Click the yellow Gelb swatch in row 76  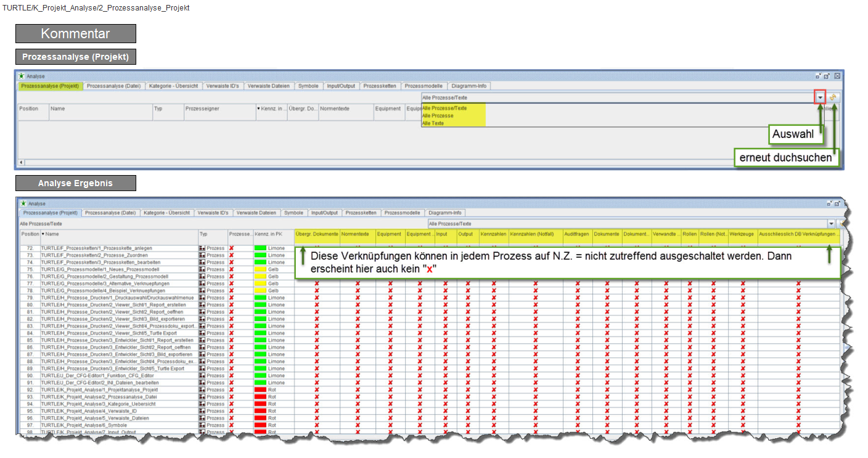261,276
